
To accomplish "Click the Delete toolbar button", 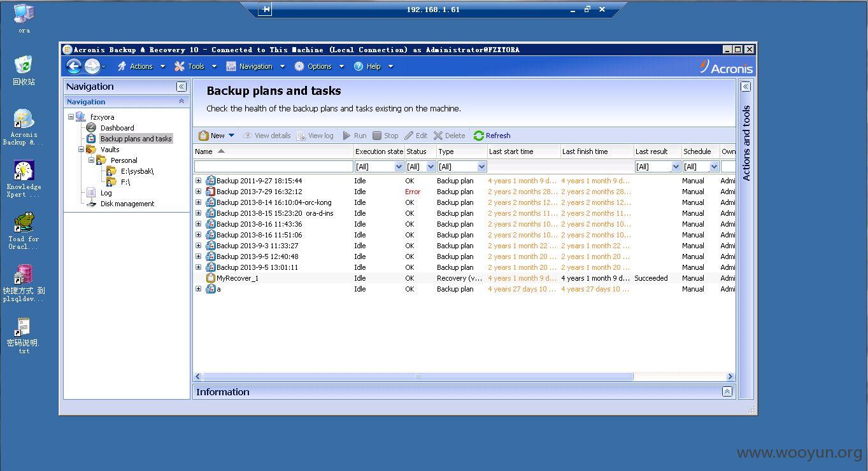I will tap(449, 136).
